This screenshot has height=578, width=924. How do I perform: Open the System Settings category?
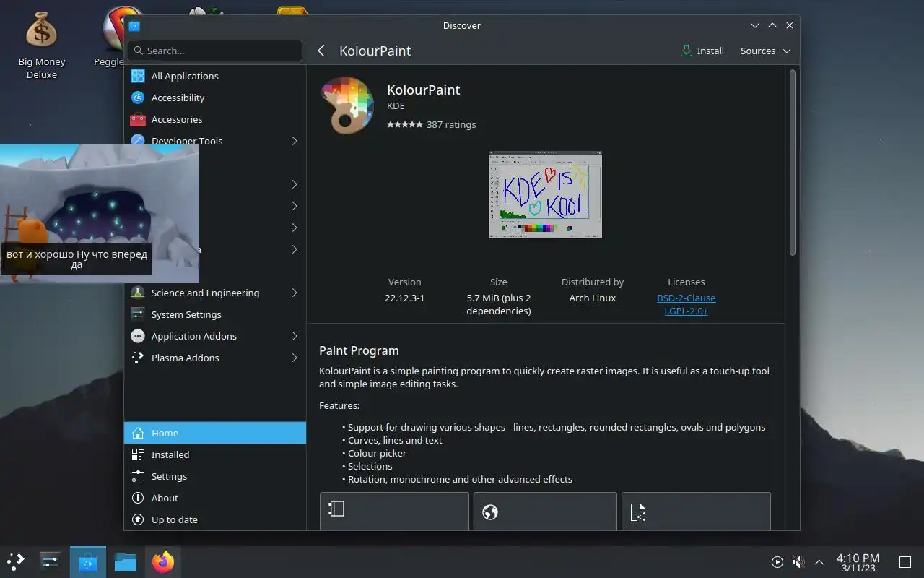point(215,314)
